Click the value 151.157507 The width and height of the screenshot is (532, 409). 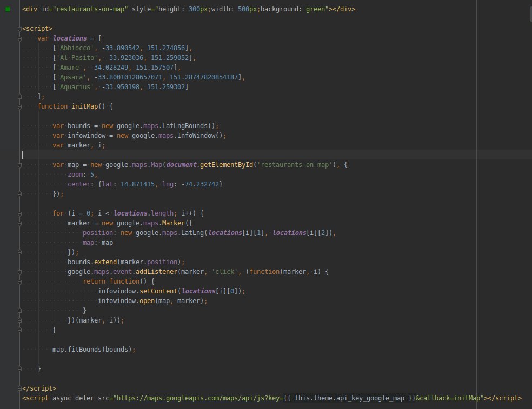pos(155,68)
